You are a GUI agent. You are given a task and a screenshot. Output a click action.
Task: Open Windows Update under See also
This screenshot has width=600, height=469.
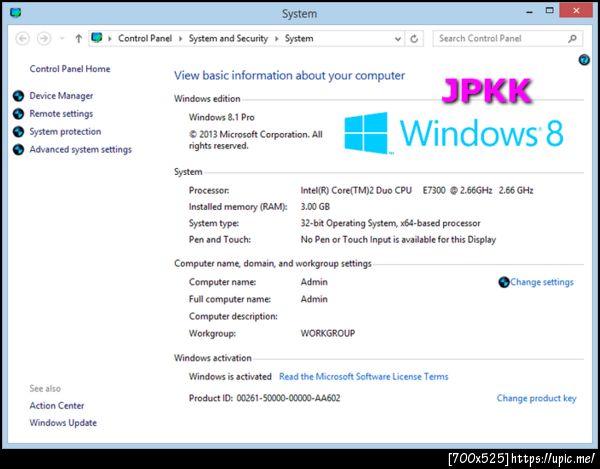[x=63, y=423]
